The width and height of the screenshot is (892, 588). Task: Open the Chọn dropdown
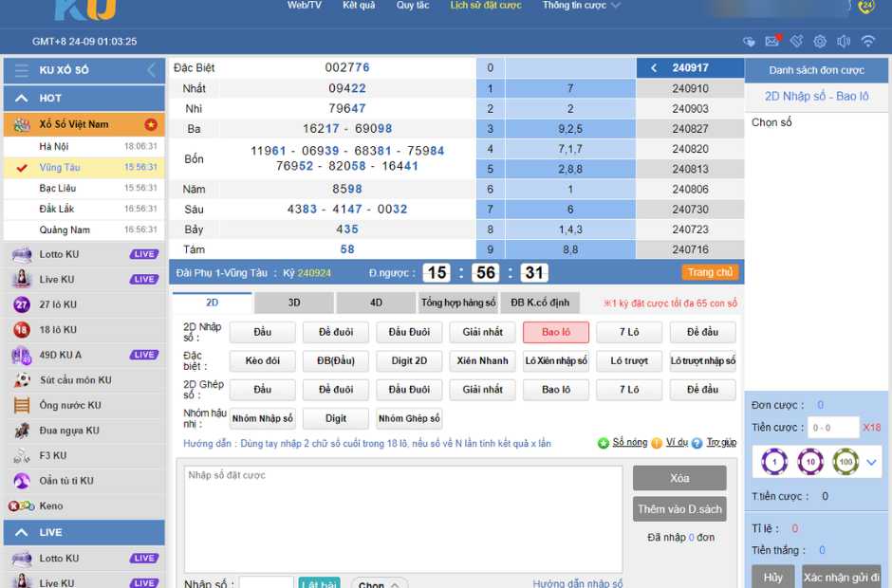pyautogui.click(x=379, y=583)
